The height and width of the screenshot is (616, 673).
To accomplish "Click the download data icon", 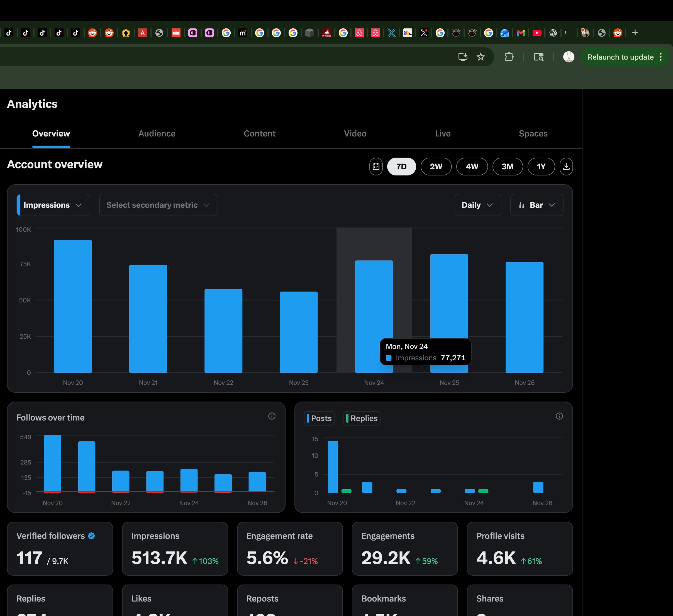I will pos(566,167).
